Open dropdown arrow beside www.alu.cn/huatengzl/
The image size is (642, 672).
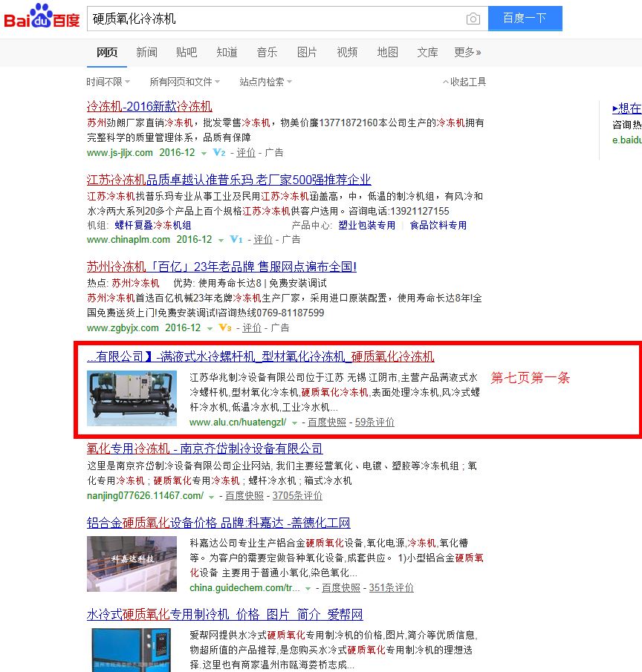[x=295, y=423]
